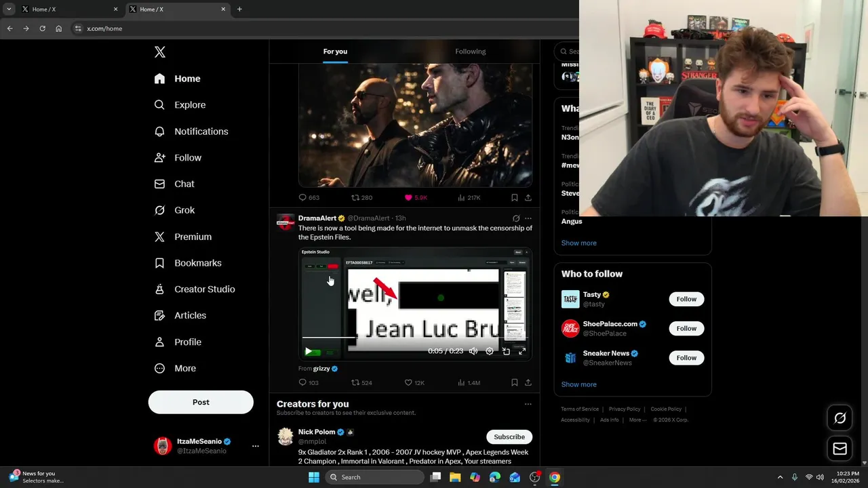Open Creators for you options menu
This screenshot has width=868, height=488.
pyautogui.click(x=528, y=404)
